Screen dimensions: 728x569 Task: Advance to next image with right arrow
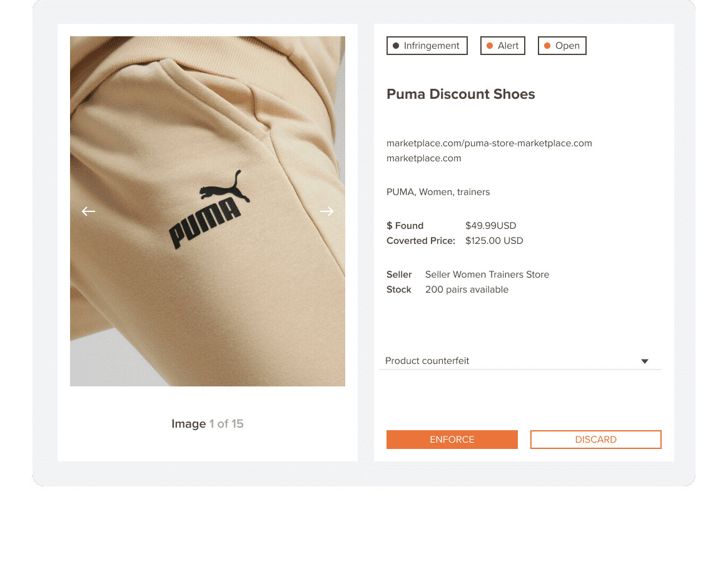[327, 211]
